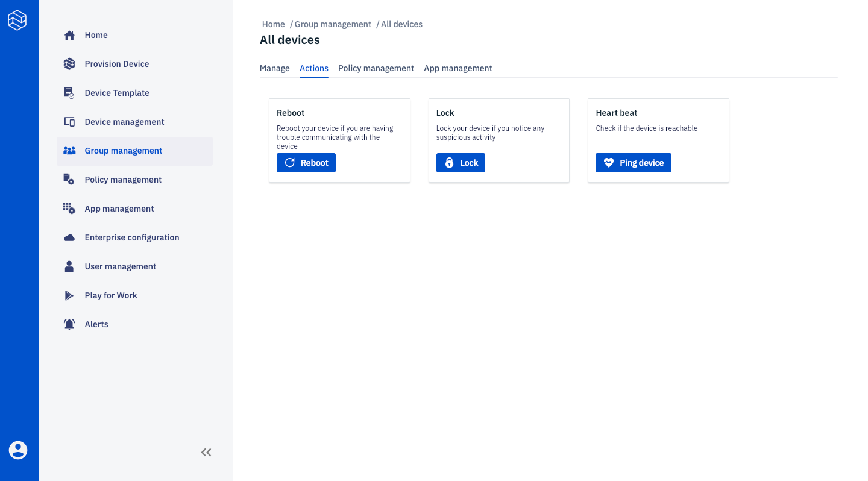Click the Policy management gear-document icon
Screen dimensions: 868x481
tap(69, 180)
